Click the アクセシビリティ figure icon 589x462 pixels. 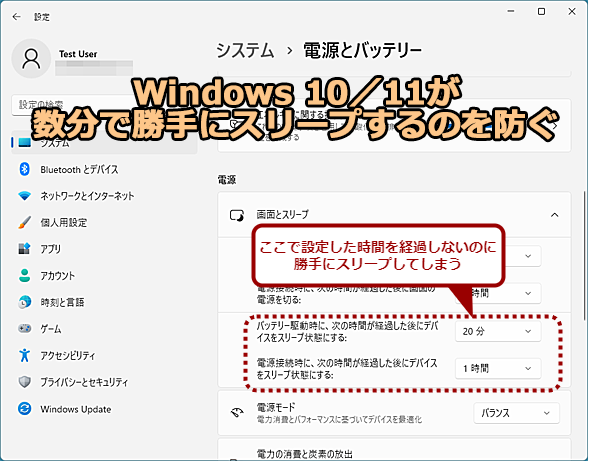[24, 355]
